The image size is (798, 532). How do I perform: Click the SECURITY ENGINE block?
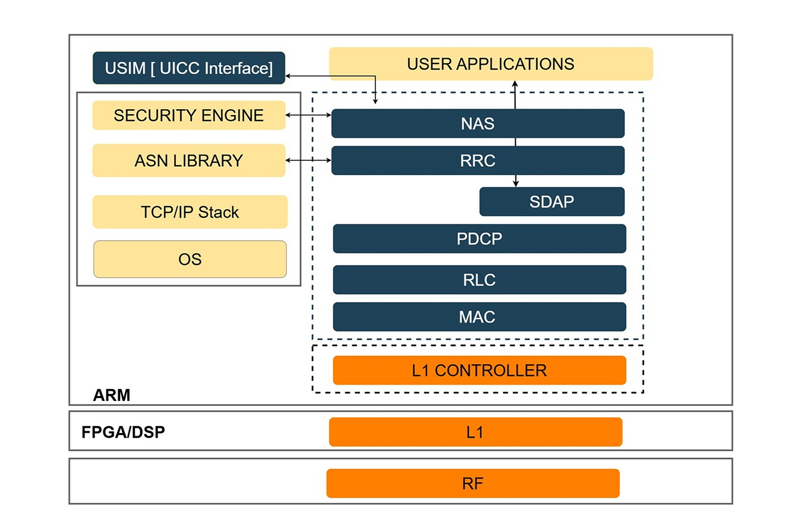tap(189, 115)
